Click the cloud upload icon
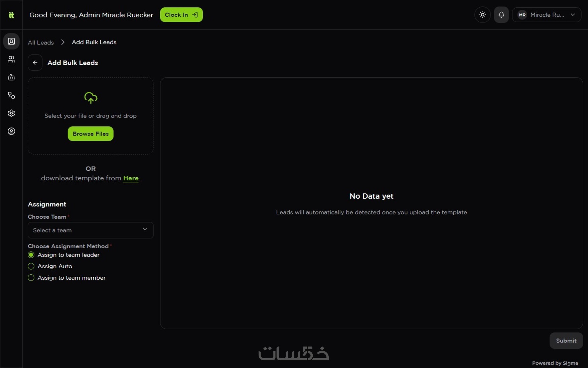Viewport: 588px width, 368px height. point(91,98)
